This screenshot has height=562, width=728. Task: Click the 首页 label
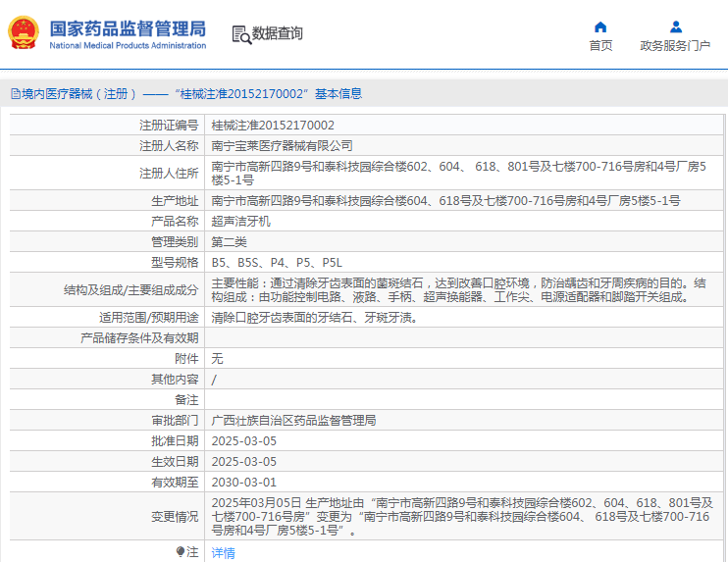tap(600, 45)
